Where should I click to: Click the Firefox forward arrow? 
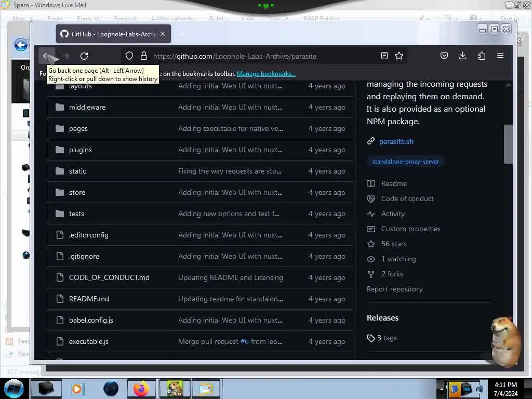pos(65,56)
